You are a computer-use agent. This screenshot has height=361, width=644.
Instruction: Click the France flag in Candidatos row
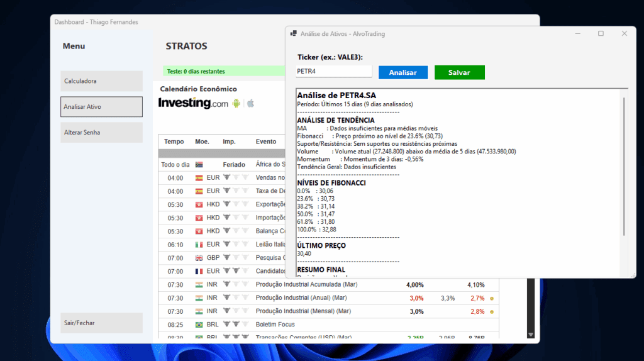[x=199, y=272]
